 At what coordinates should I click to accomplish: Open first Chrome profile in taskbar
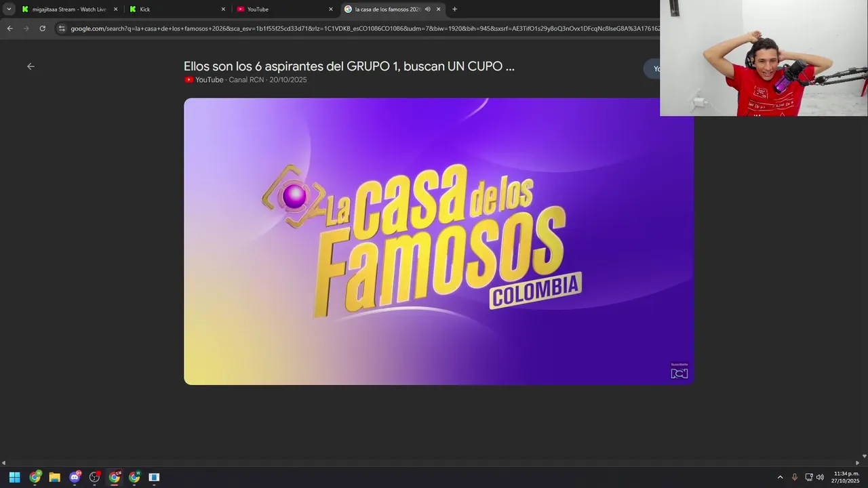click(x=35, y=477)
